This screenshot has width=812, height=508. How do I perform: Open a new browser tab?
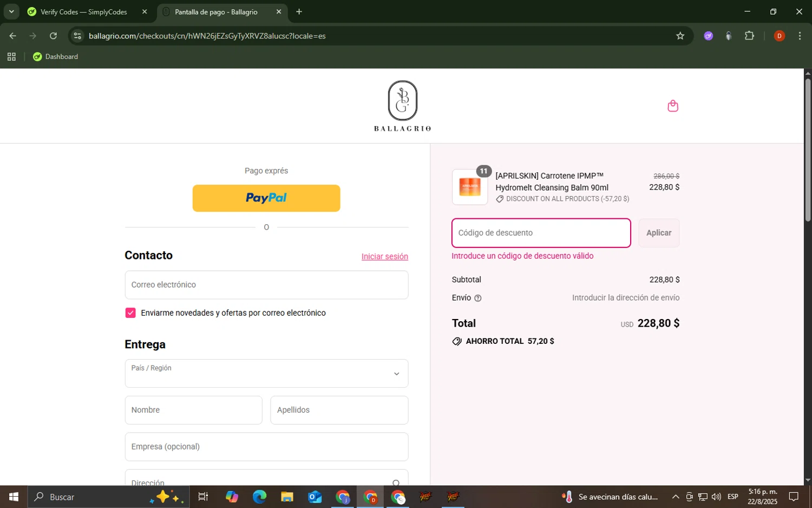[299, 11]
